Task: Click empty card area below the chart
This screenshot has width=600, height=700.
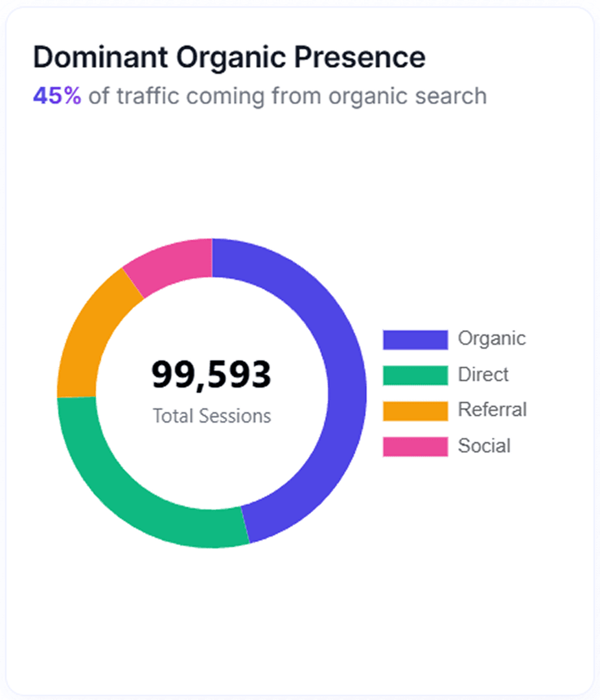Action: pos(298,622)
